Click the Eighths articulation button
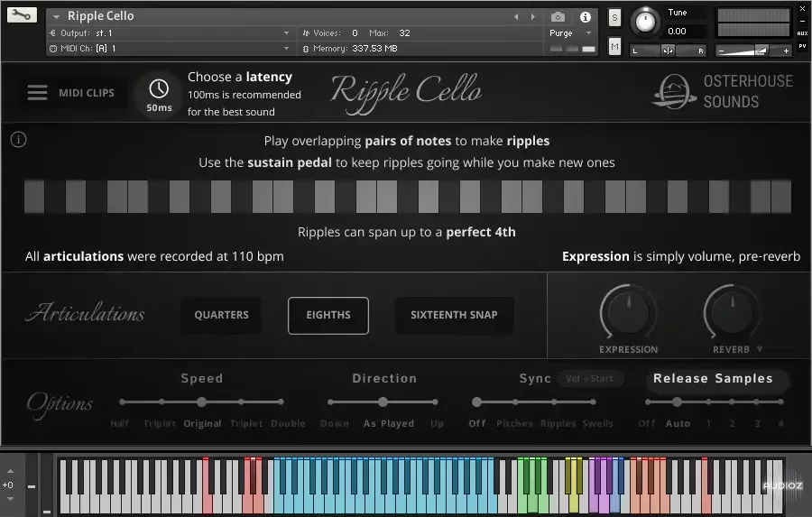The image size is (812, 517). pyautogui.click(x=328, y=315)
